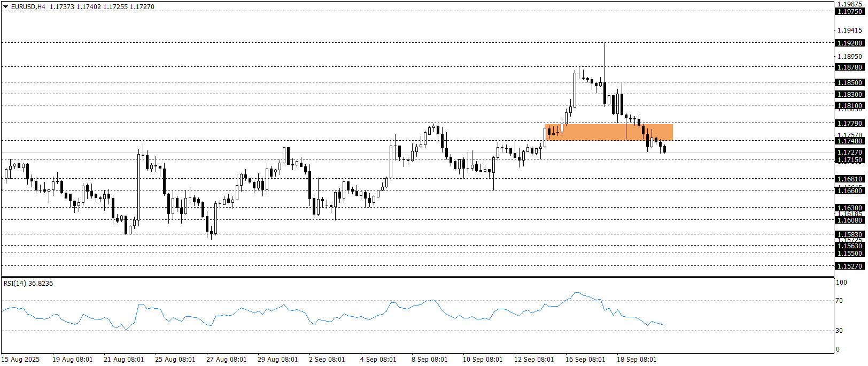Click the 2 Sep 08:01 time label
Image resolution: width=868 pixels, height=366 pixels.
point(327,359)
